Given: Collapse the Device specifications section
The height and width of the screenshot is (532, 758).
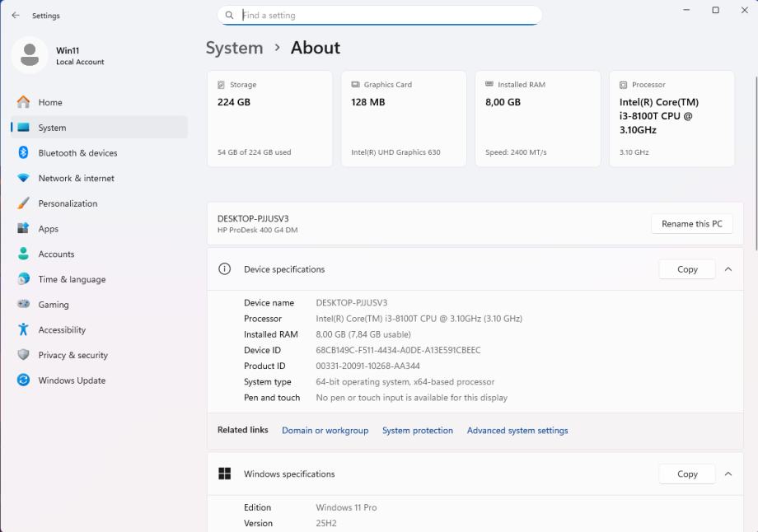Looking at the screenshot, I should point(728,269).
